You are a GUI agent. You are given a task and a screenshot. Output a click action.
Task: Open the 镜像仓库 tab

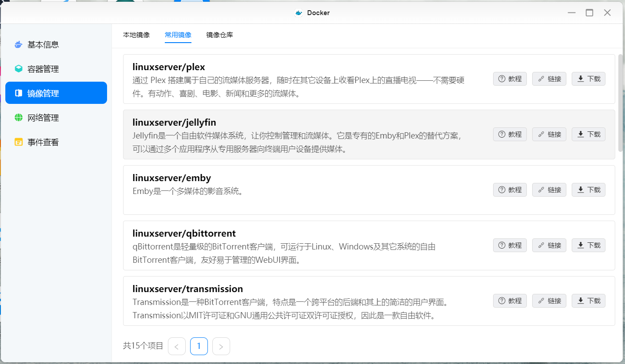point(219,35)
